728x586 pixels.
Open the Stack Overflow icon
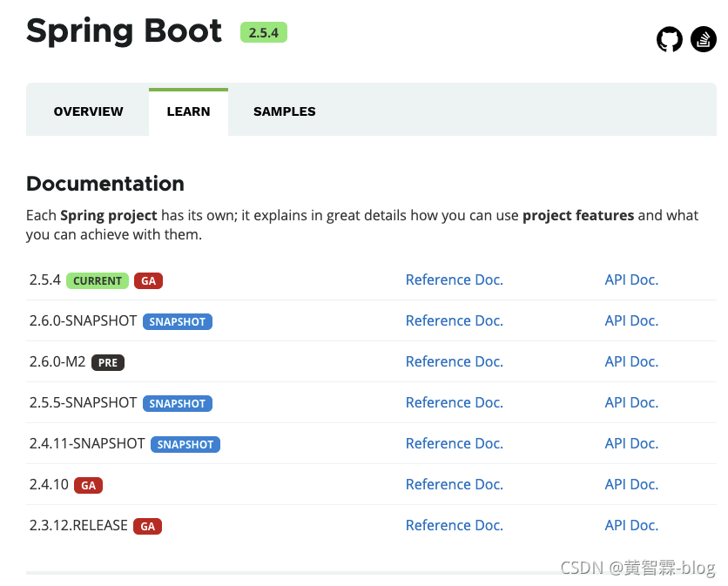pyautogui.click(x=703, y=39)
